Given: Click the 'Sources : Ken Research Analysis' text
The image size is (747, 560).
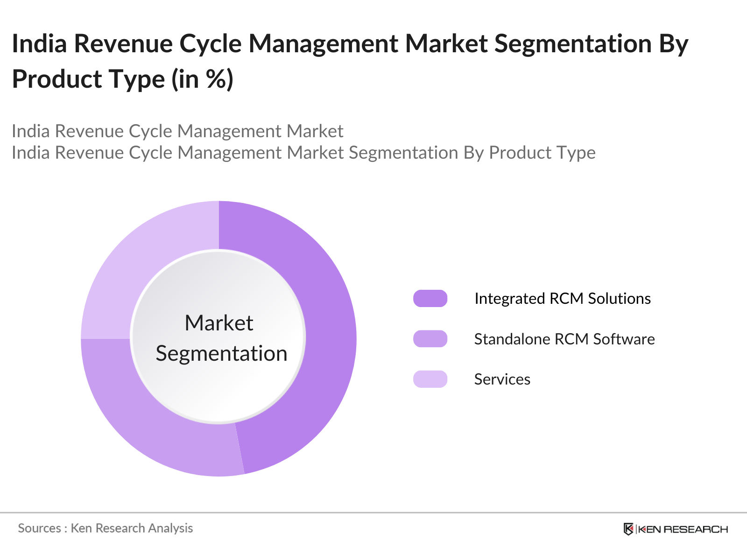Looking at the screenshot, I should click(105, 528).
